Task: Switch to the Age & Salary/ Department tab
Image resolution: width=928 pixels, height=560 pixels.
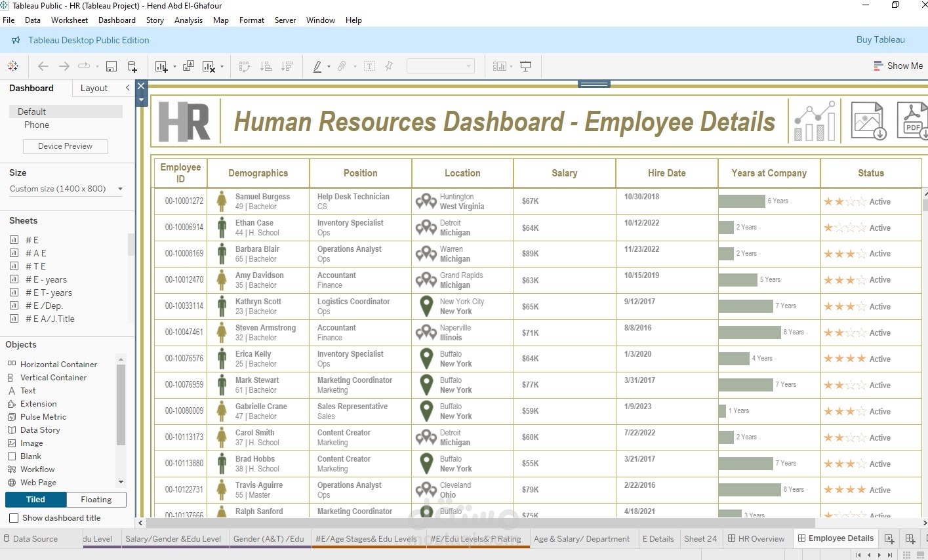Action: pyautogui.click(x=582, y=539)
